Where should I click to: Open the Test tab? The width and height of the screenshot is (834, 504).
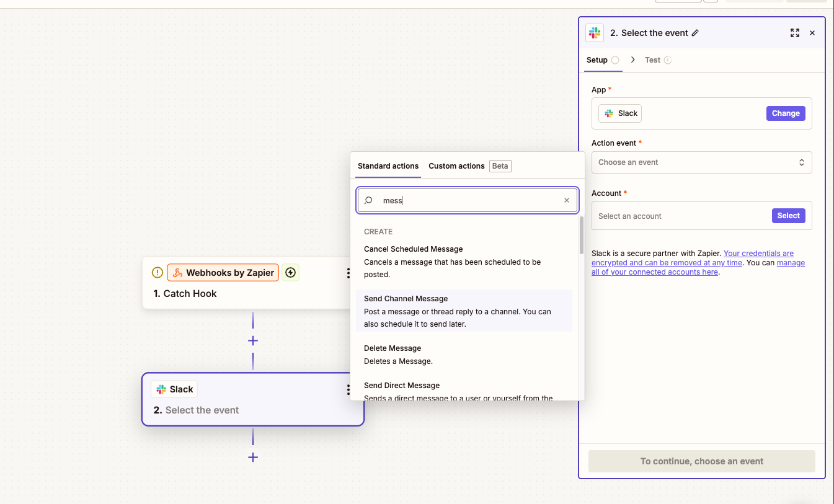pos(652,60)
